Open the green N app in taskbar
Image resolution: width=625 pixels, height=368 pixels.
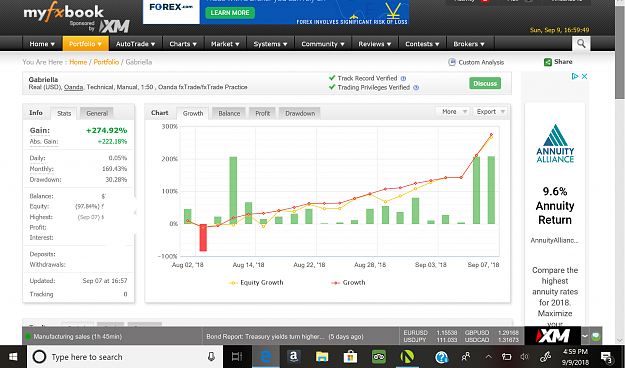coord(407,357)
